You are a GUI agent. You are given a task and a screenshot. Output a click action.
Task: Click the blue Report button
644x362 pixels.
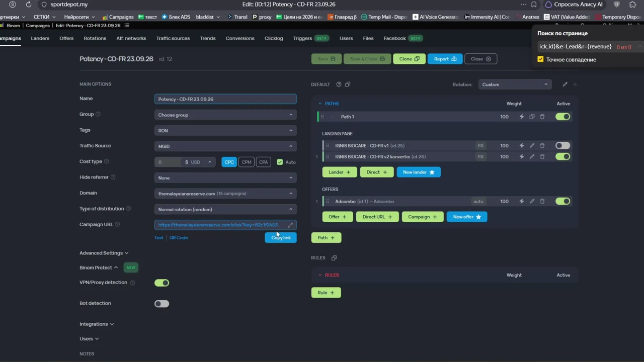point(445,59)
